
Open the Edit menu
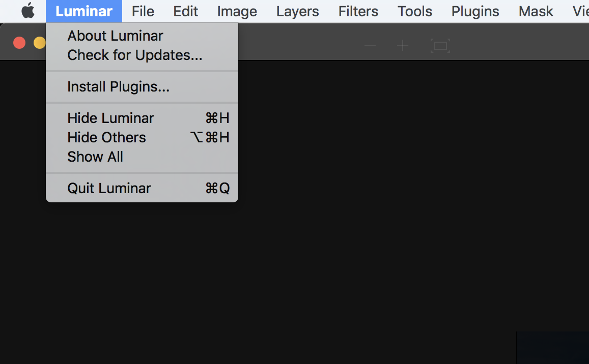coord(185,11)
